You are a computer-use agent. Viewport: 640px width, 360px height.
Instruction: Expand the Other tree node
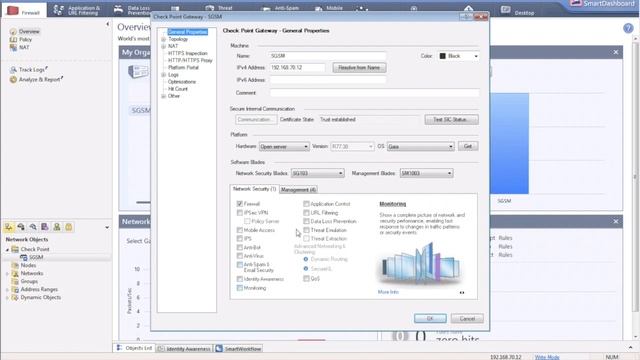(x=163, y=96)
